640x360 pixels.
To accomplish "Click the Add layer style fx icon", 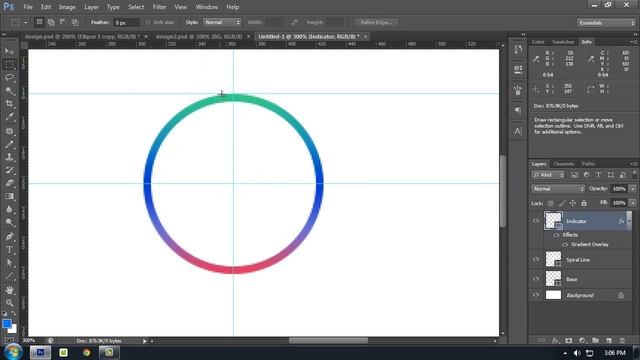I will 555,340.
